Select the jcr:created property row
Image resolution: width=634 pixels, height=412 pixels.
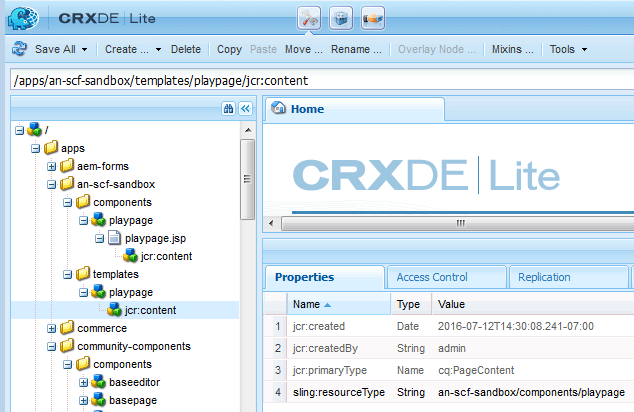[449, 326]
